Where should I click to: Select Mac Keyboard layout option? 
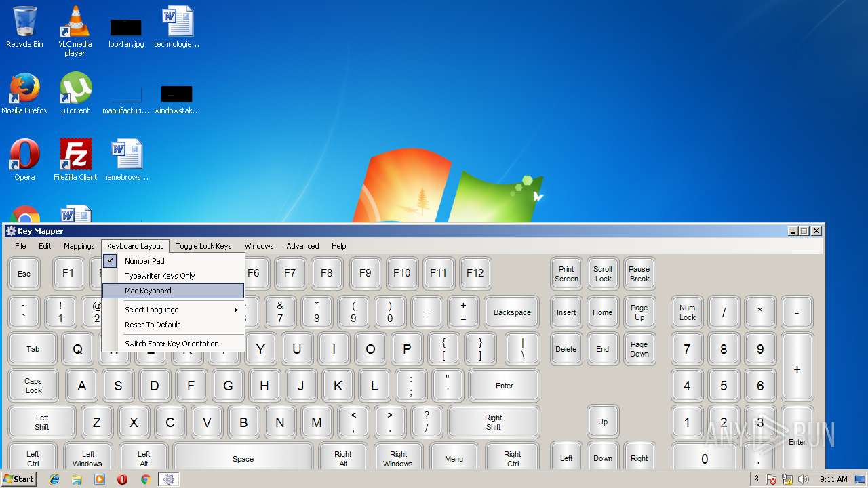(173, 291)
